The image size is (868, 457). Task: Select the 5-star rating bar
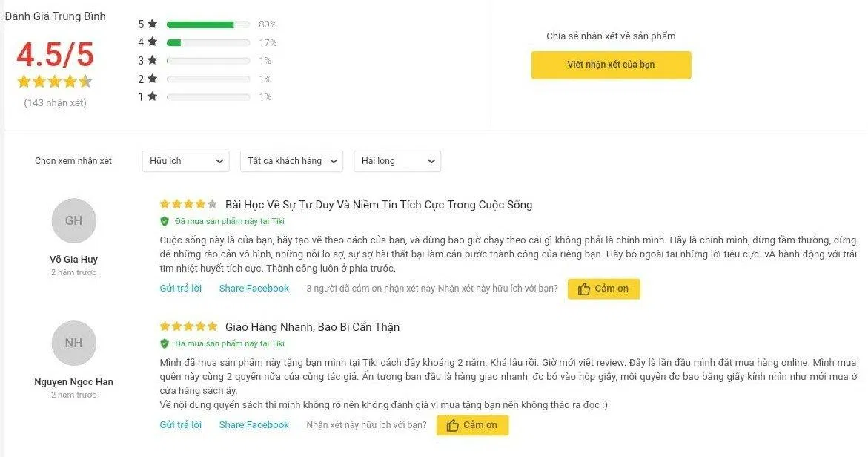point(208,24)
